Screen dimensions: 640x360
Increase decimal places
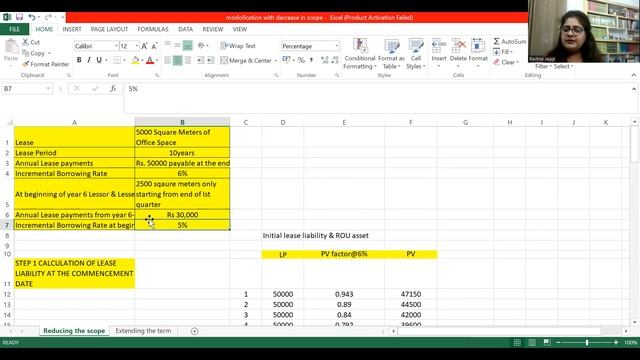pos(325,60)
